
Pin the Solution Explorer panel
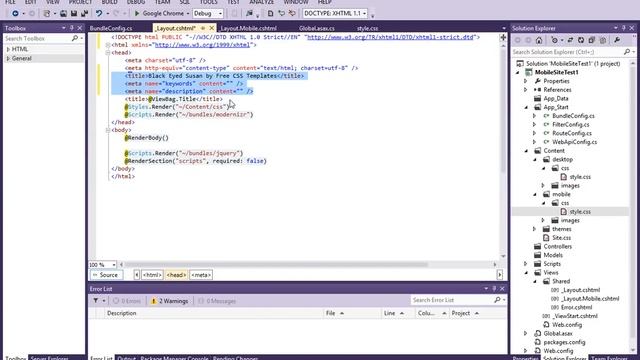point(624,28)
